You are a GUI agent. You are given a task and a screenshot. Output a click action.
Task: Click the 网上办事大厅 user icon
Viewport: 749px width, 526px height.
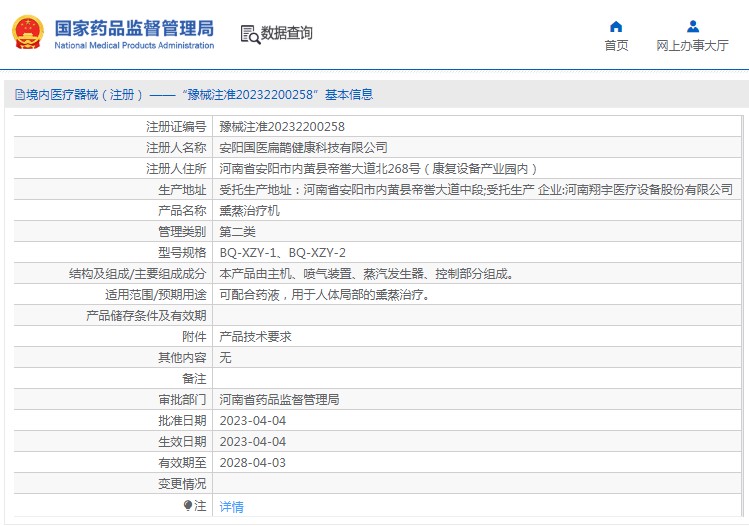pos(693,26)
